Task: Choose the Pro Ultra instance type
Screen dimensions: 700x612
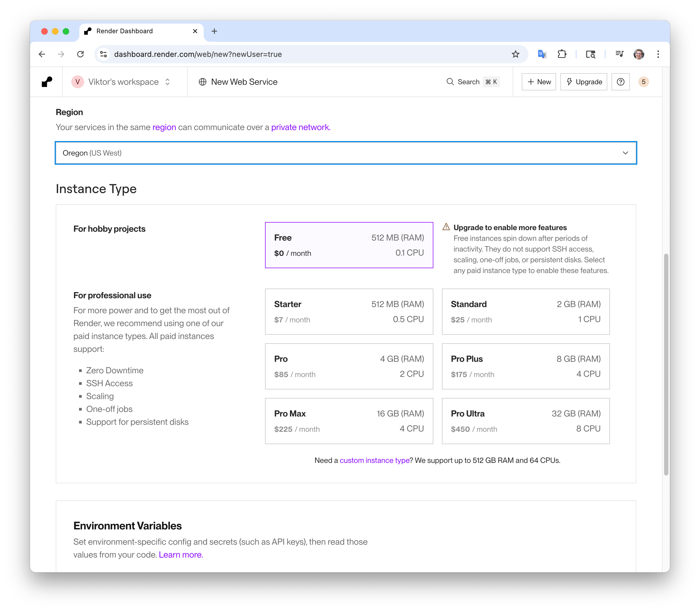Action: 525,421
